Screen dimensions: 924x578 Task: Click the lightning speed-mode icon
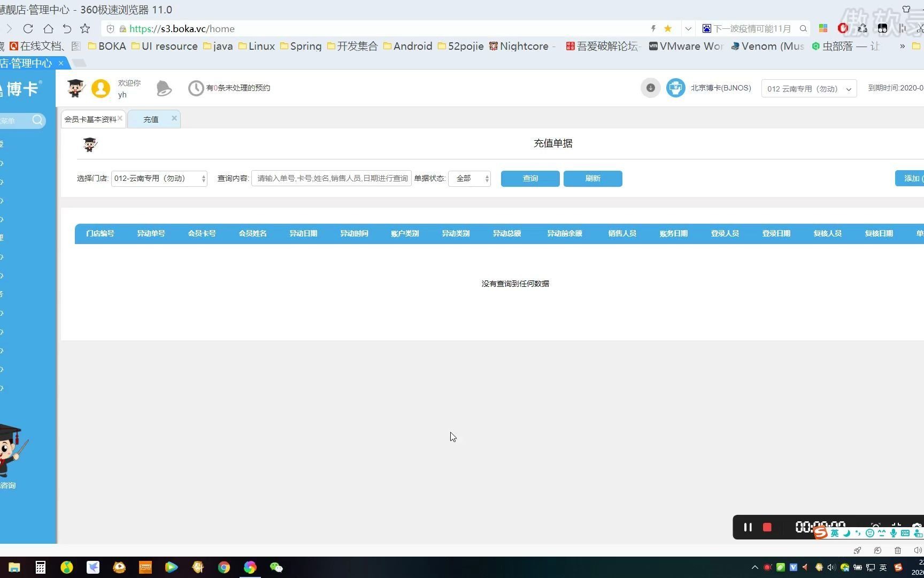tap(653, 29)
